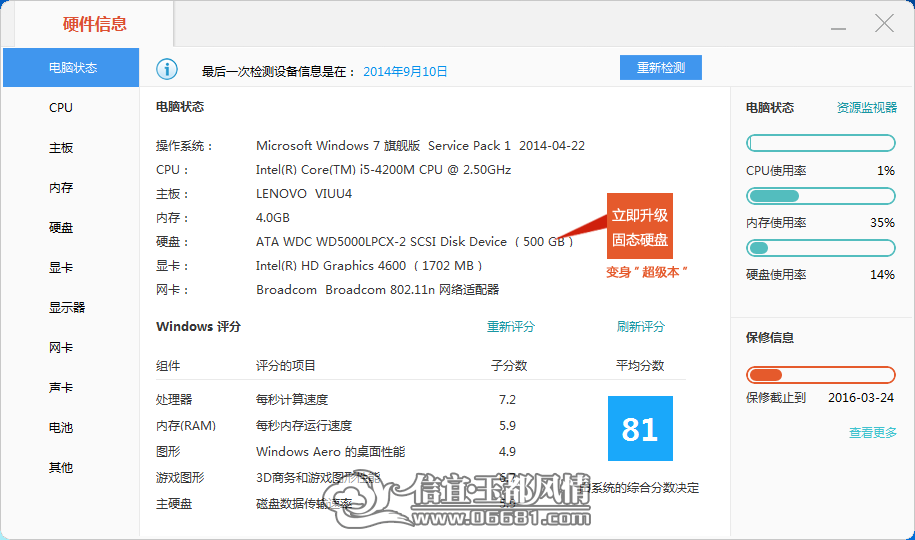Click the Windows 评分 section heading
The width and height of the screenshot is (915, 540).
click(198, 326)
